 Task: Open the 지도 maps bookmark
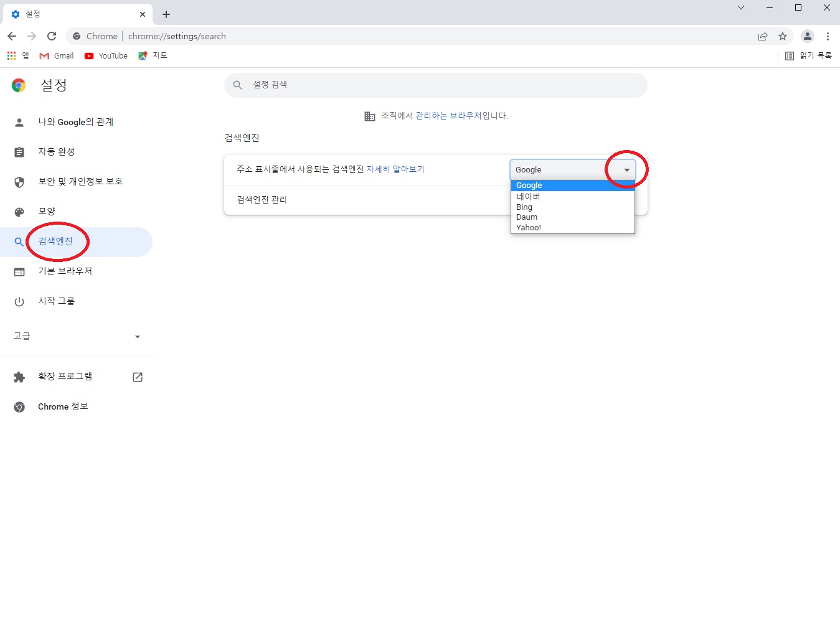pyautogui.click(x=153, y=55)
